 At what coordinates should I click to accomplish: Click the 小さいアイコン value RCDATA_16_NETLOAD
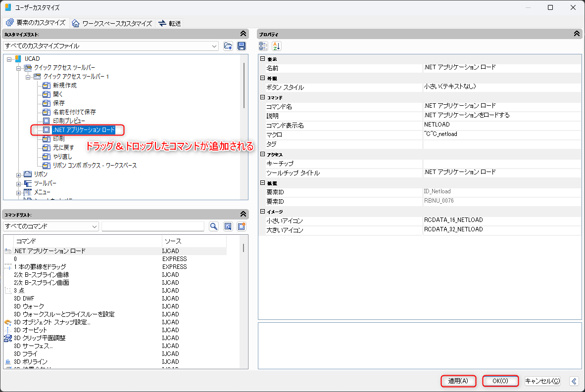pos(502,220)
